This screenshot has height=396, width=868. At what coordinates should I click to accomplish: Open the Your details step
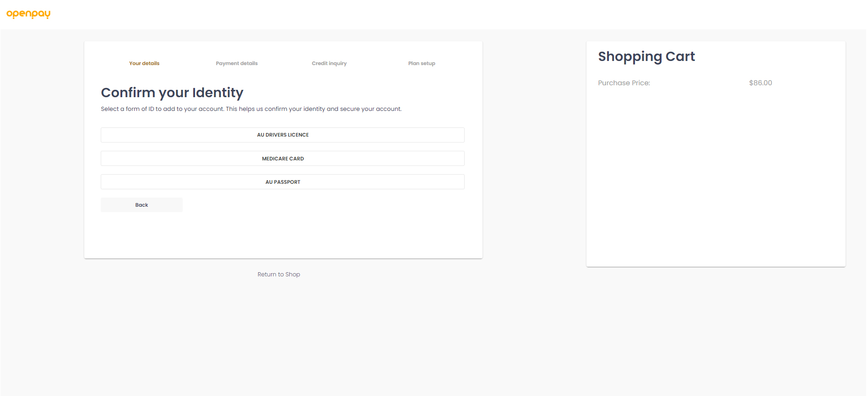click(144, 63)
